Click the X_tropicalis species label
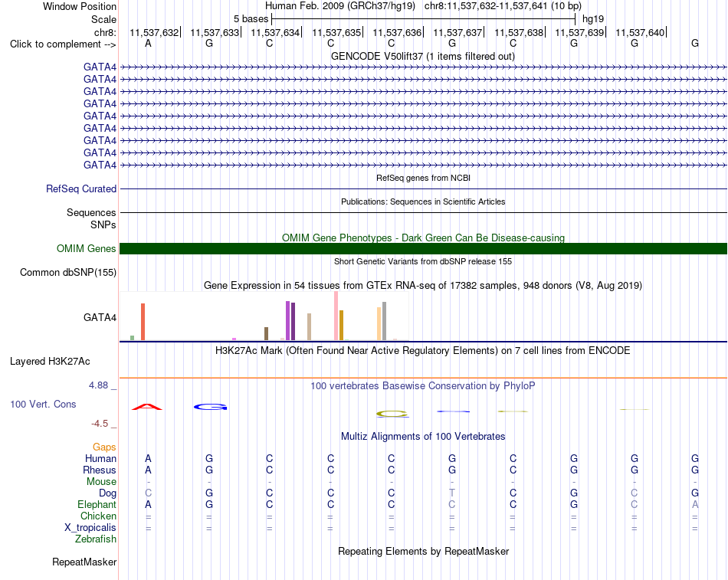The height and width of the screenshot is (580, 728). click(90, 528)
